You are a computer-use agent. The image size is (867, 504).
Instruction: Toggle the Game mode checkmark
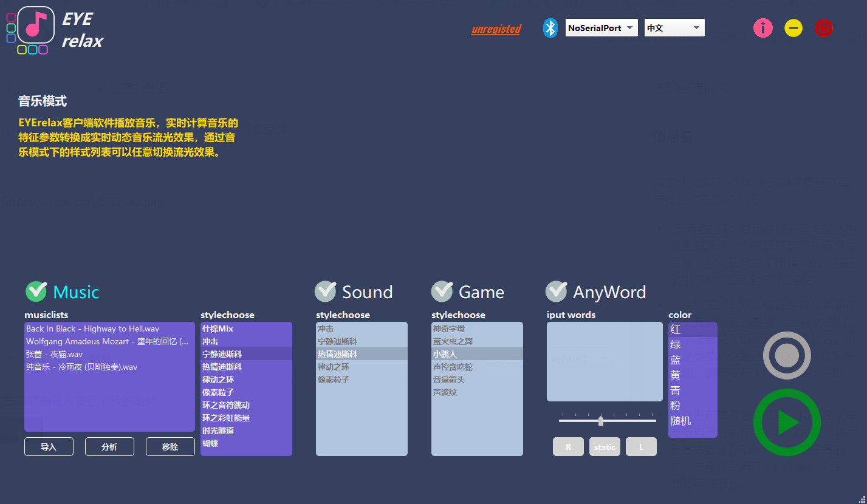coord(442,291)
